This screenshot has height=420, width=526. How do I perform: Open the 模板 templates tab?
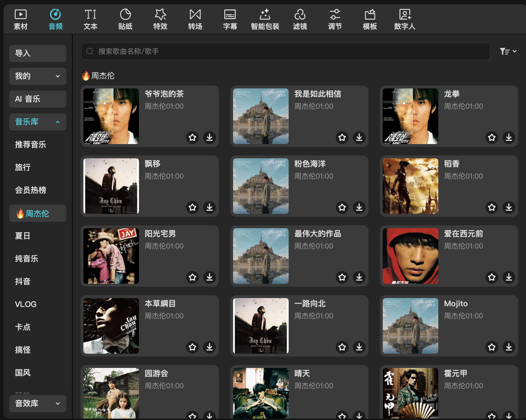point(370,19)
